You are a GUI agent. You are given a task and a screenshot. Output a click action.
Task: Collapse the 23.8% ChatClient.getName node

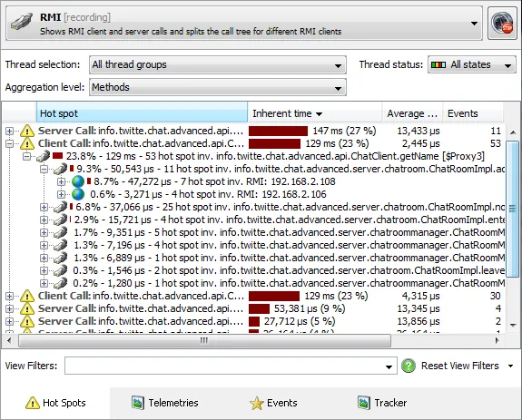(26, 156)
